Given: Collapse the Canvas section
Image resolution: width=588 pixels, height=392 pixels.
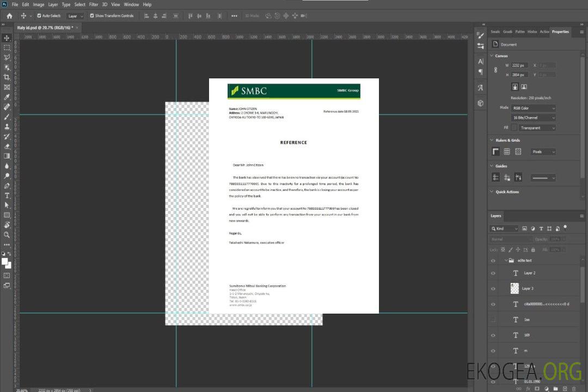Looking at the screenshot, I should point(492,56).
